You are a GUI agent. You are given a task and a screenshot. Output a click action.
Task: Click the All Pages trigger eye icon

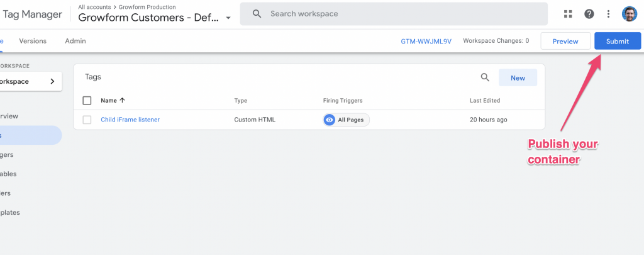coord(329,120)
